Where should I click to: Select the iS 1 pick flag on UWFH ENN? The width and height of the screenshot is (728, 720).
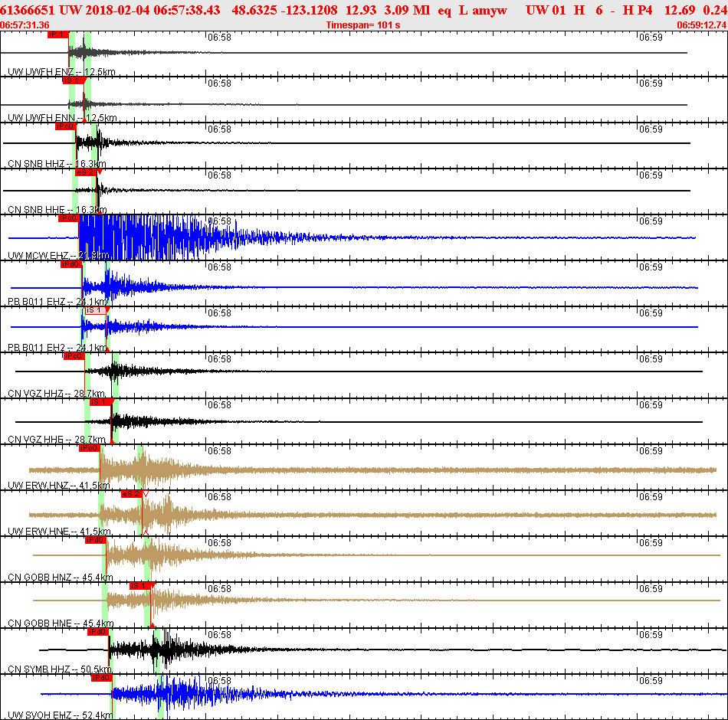coord(74,80)
